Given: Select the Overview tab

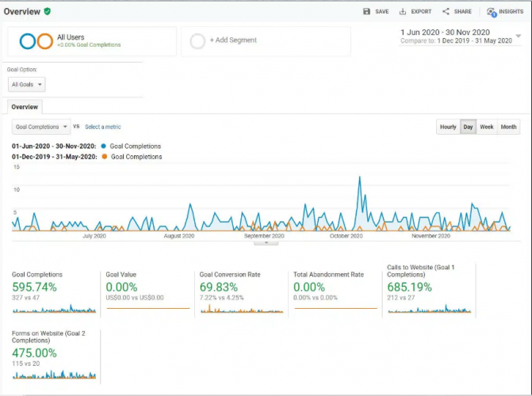Looking at the screenshot, I should click(x=25, y=107).
